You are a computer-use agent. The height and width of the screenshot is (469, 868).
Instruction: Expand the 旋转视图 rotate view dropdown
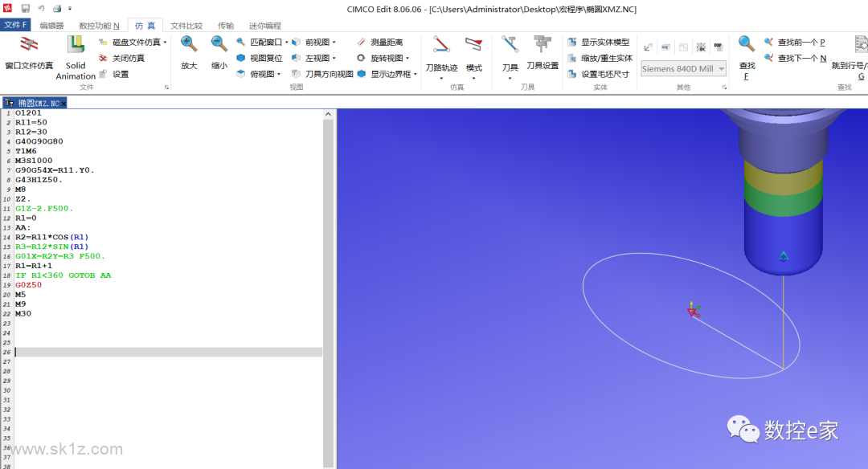[408, 58]
